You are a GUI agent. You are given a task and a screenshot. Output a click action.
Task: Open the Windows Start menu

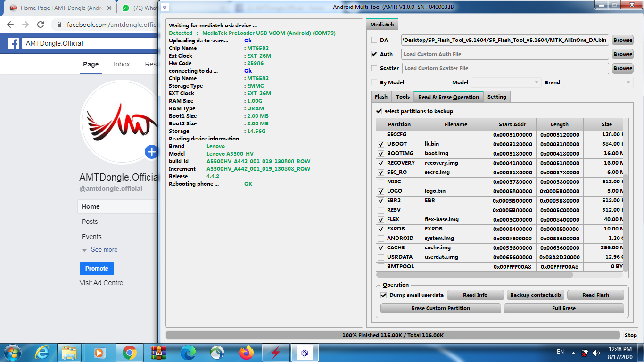tap(12, 352)
